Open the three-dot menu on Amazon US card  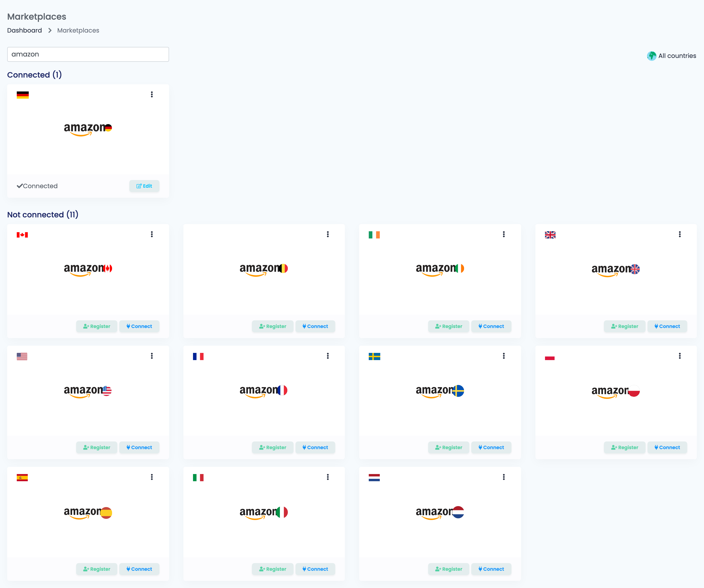point(152,356)
